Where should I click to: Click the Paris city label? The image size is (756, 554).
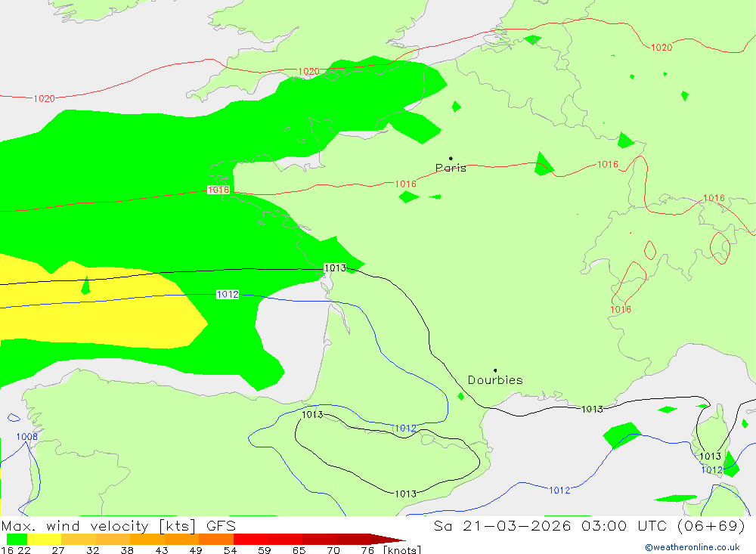451,168
